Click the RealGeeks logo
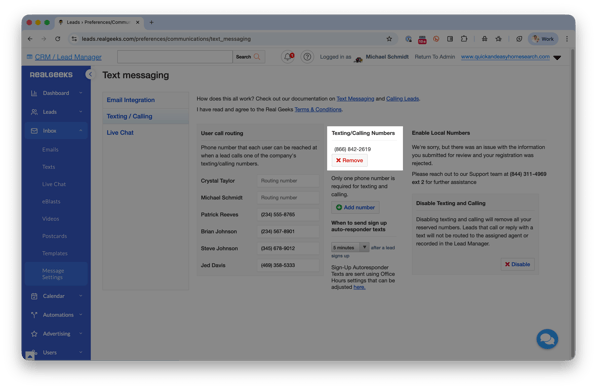 click(51, 75)
